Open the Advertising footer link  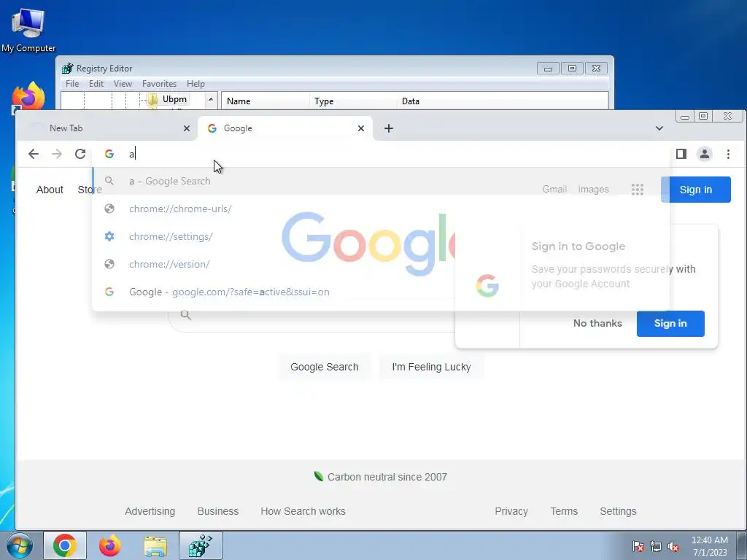click(150, 511)
